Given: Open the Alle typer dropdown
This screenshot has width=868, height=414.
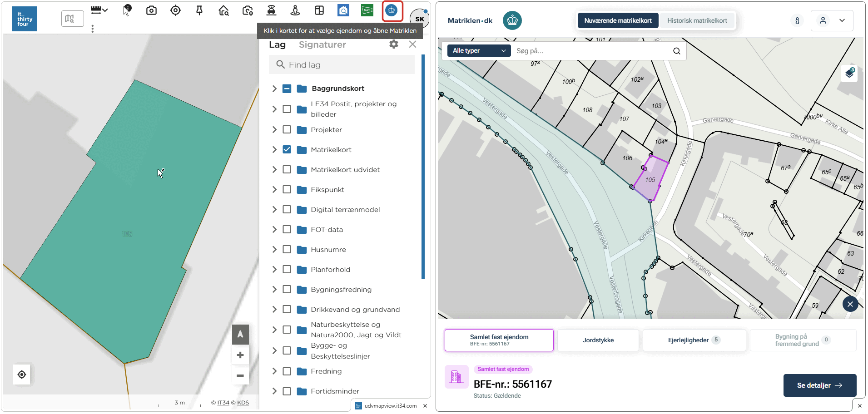Looking at the screenshot, I should [x=479, y=51].
